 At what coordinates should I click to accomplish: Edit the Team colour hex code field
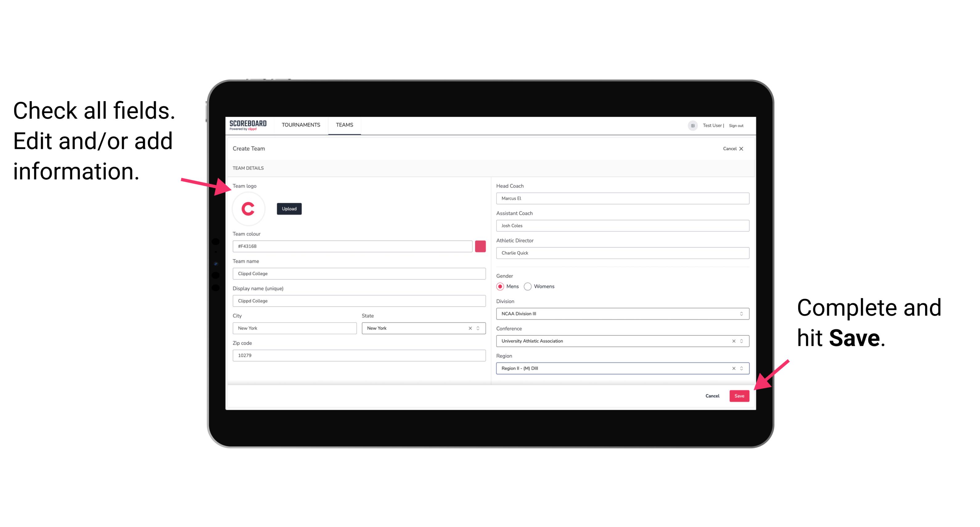click(352, 246)
